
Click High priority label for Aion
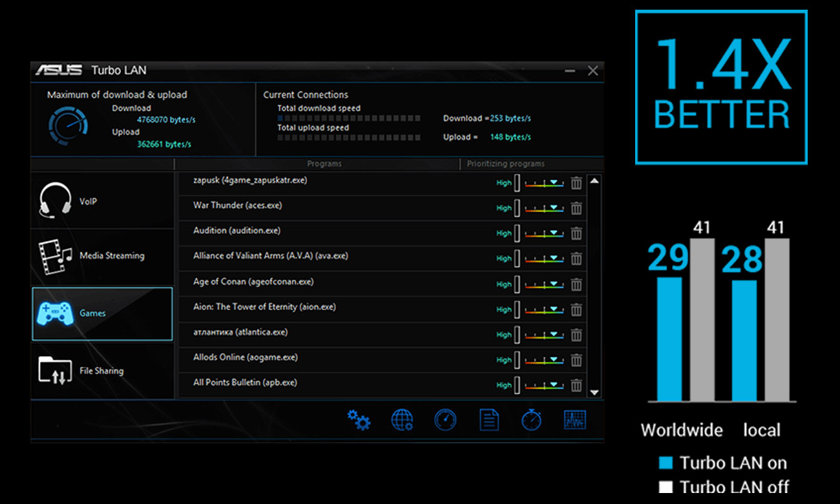coord(504,310)
